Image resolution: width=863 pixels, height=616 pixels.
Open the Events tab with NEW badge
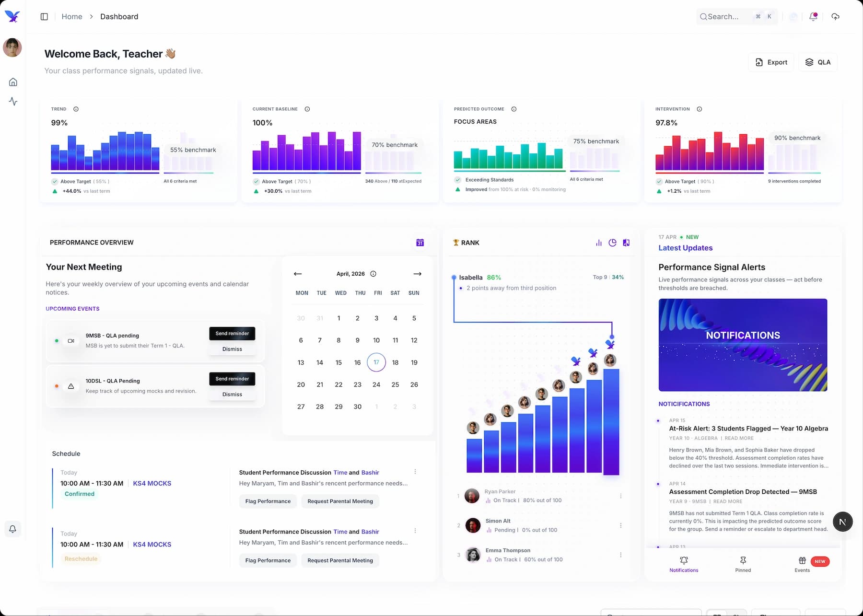[x=802, y=564]
